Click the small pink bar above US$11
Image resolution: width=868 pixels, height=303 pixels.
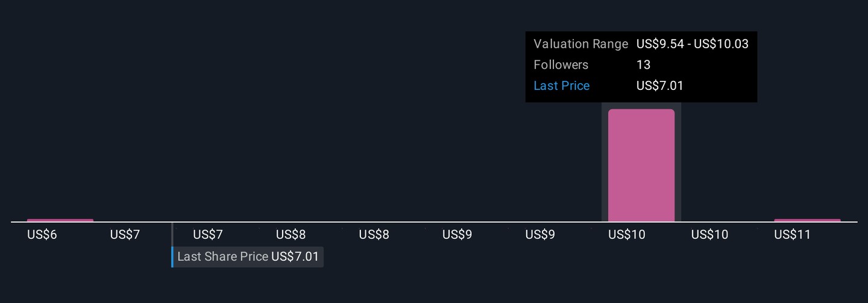coord(807,220)
